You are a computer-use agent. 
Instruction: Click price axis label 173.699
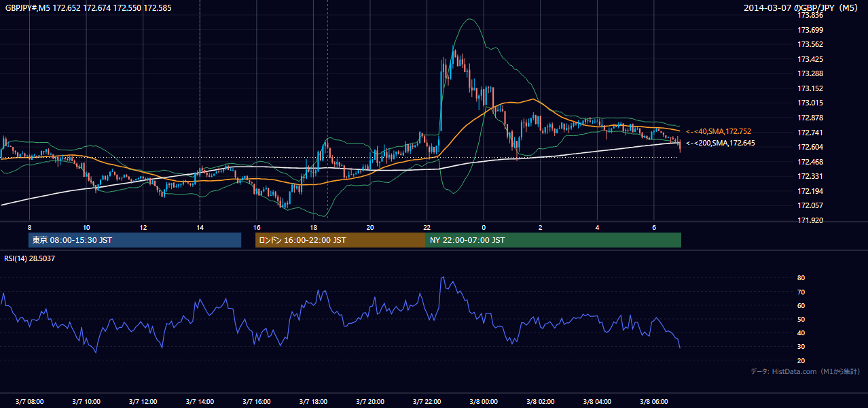(810, 30)
